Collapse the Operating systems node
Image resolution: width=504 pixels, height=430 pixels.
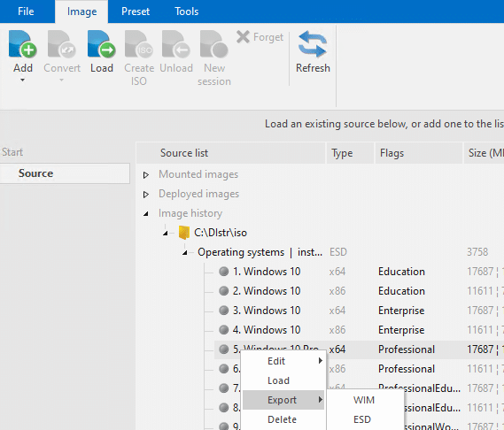(x=185, y=253)
